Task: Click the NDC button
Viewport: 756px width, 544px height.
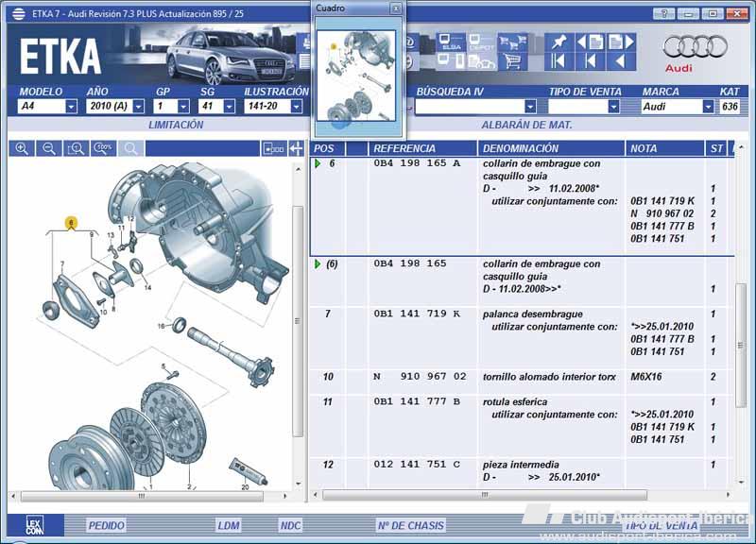Action: click(x=290, y=525)
